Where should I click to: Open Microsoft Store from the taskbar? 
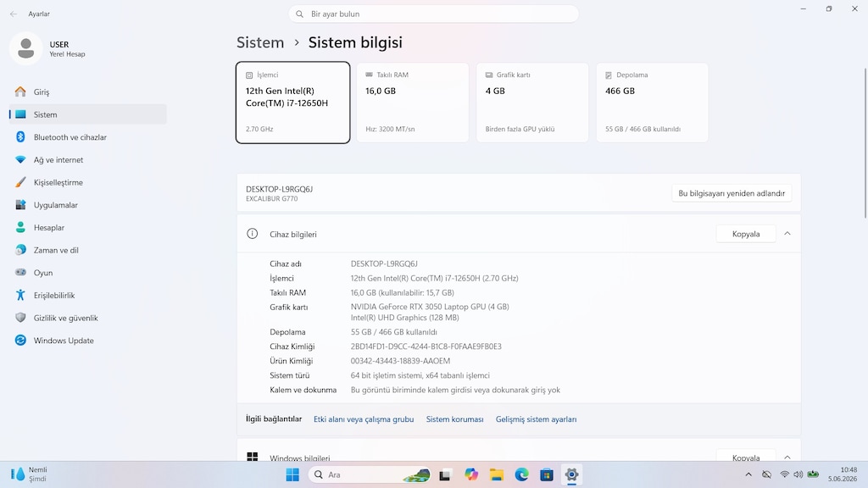(x=547, y=474)
